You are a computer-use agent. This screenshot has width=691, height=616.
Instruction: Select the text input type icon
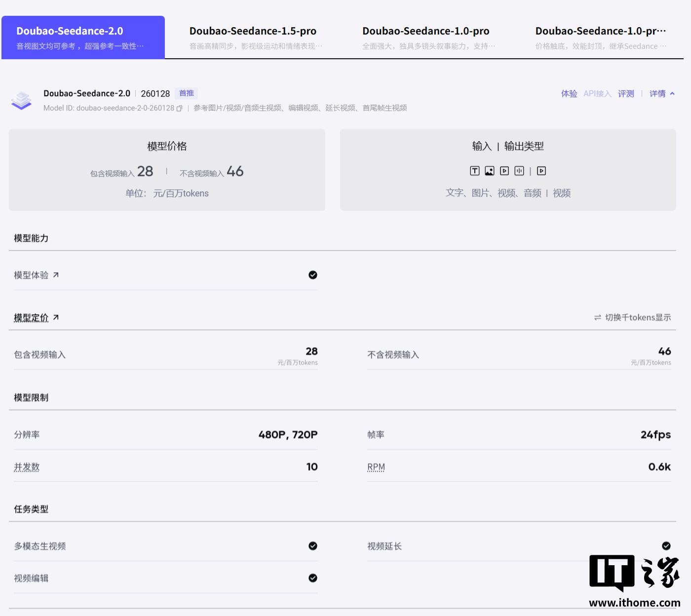474,171
